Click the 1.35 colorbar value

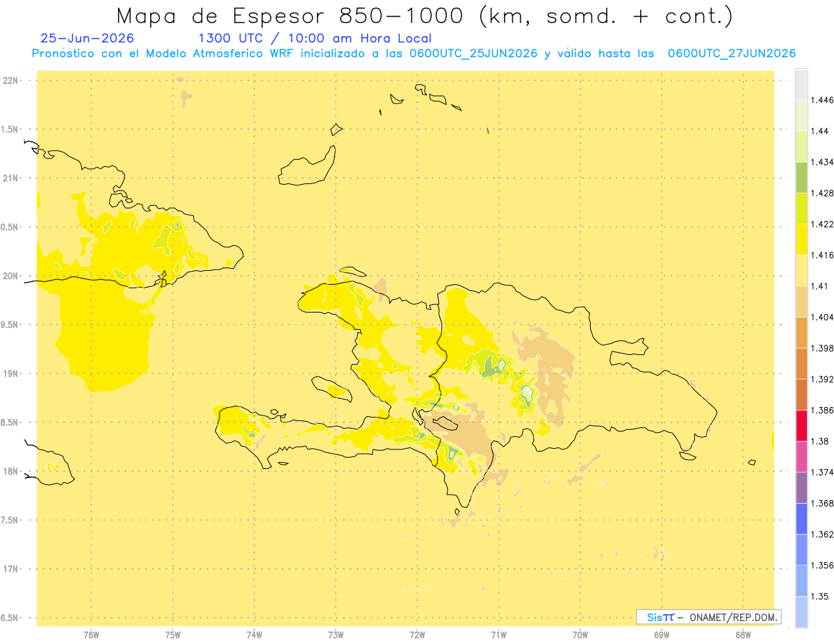pyautogui.click(x=821, y=596)
